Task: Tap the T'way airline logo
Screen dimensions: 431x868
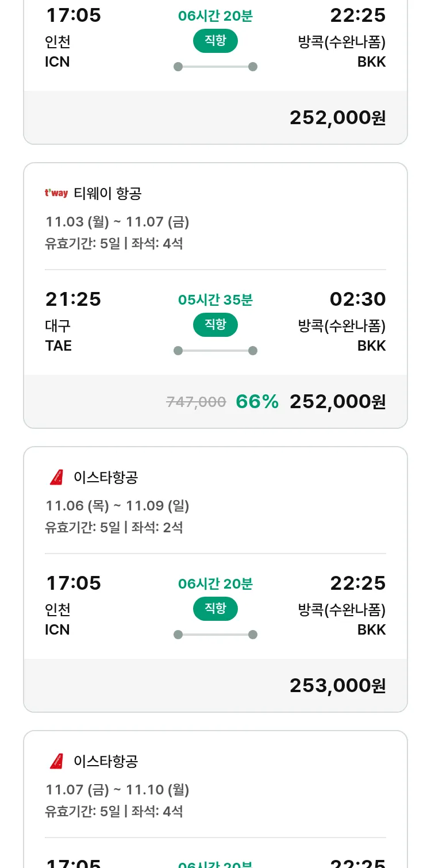Action: click(56, 193)
